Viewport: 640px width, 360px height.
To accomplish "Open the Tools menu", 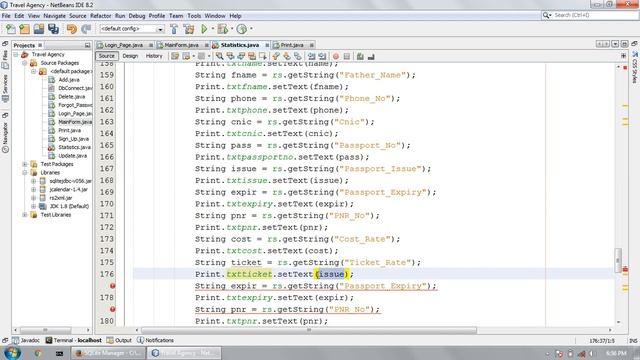I will tap(194, 16).
